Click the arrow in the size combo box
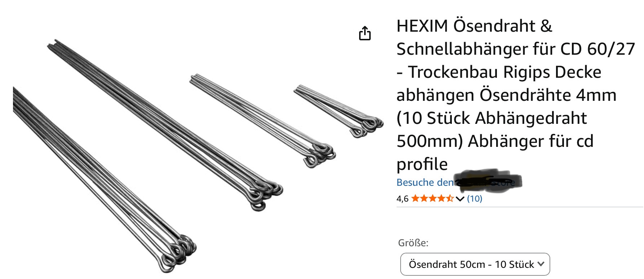The image size is (644, 279). pos(541,264)
